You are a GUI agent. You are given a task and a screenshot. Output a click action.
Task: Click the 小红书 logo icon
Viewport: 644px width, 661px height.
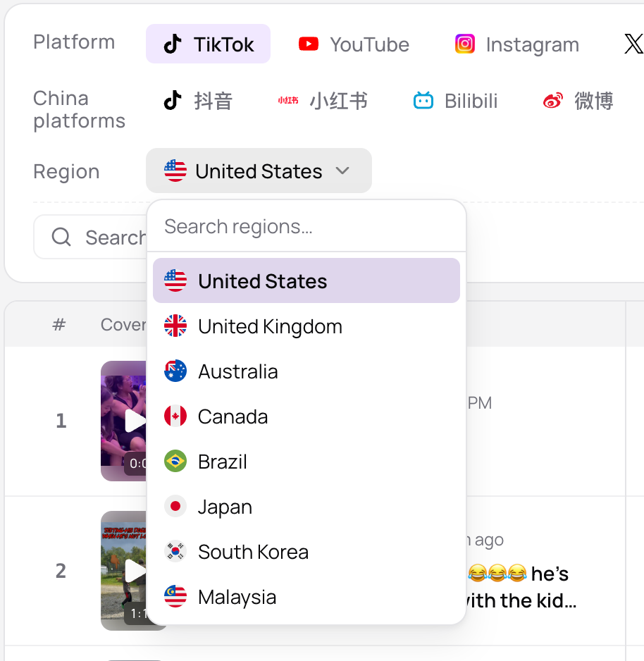pyautogui.click(x=288, y=100)
